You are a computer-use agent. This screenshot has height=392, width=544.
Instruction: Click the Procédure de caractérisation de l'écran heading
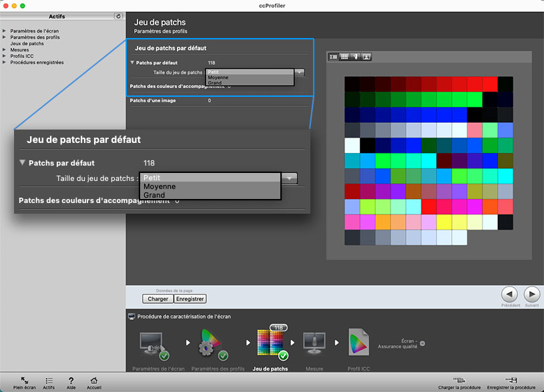(x=184, y=317)
